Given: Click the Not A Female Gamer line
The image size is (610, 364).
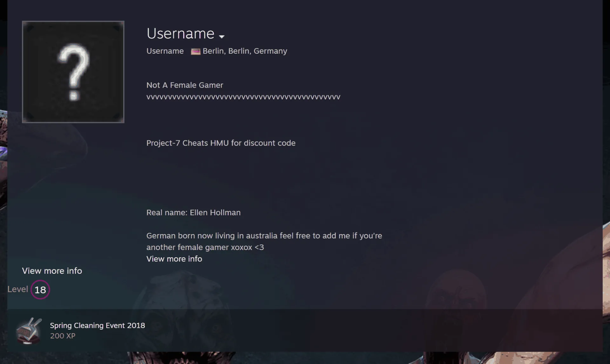Looking at the screenshot, I should point(185,85).
